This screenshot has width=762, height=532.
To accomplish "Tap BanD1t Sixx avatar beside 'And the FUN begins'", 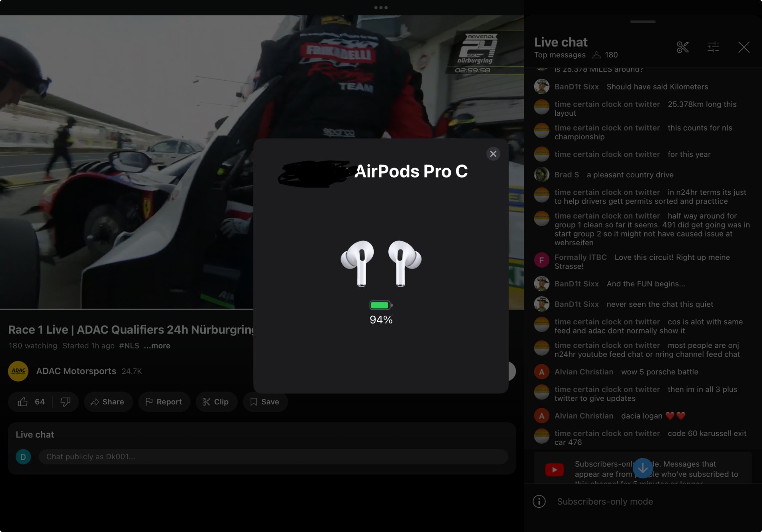I will 541,284.
